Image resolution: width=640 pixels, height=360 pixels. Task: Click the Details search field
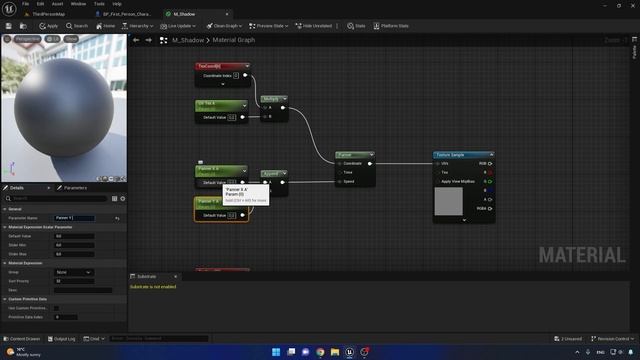tap(56, 198)
